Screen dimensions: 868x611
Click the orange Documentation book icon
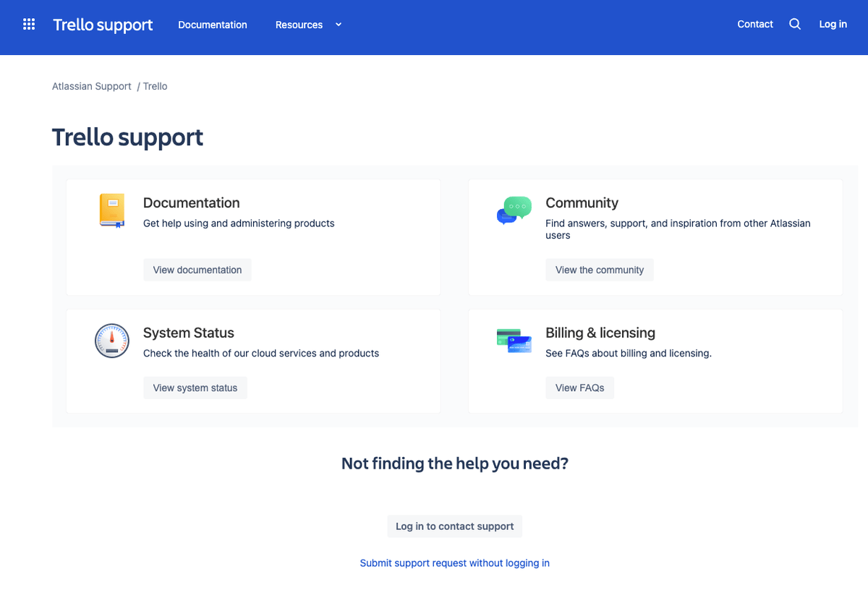click(x=112, y=210)
